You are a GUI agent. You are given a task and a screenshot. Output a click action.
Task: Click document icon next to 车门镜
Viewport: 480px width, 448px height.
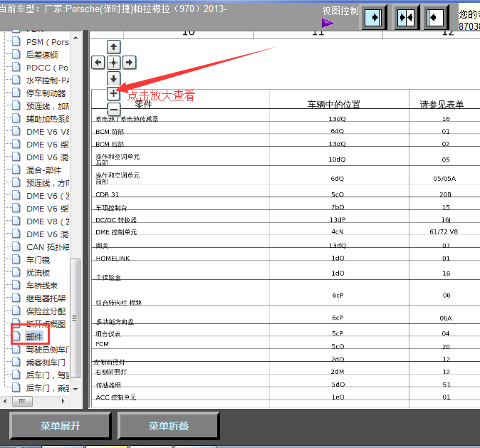point(16,259)
